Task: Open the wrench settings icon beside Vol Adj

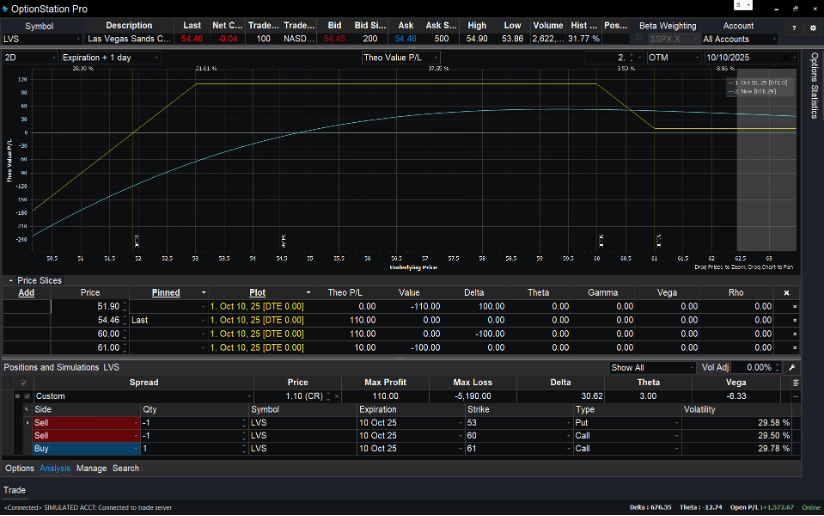Action: click(792, 367)
